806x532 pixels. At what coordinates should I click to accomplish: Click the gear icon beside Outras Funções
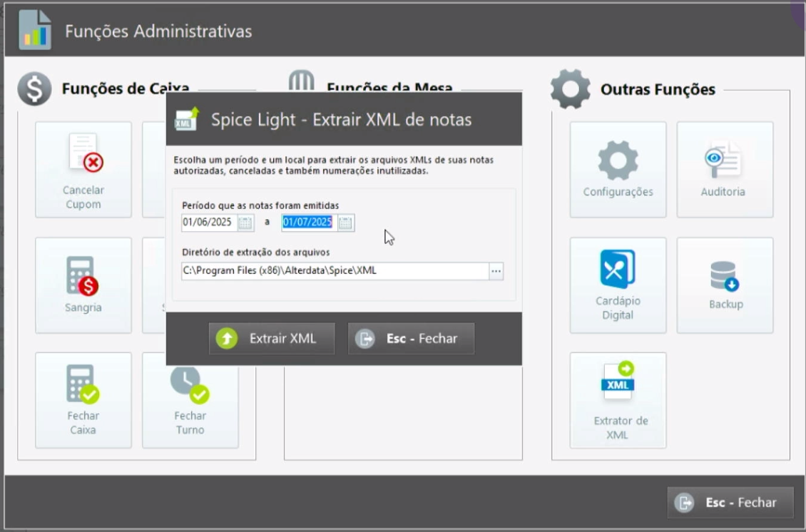pyautogui.click(x=570, y=89)
